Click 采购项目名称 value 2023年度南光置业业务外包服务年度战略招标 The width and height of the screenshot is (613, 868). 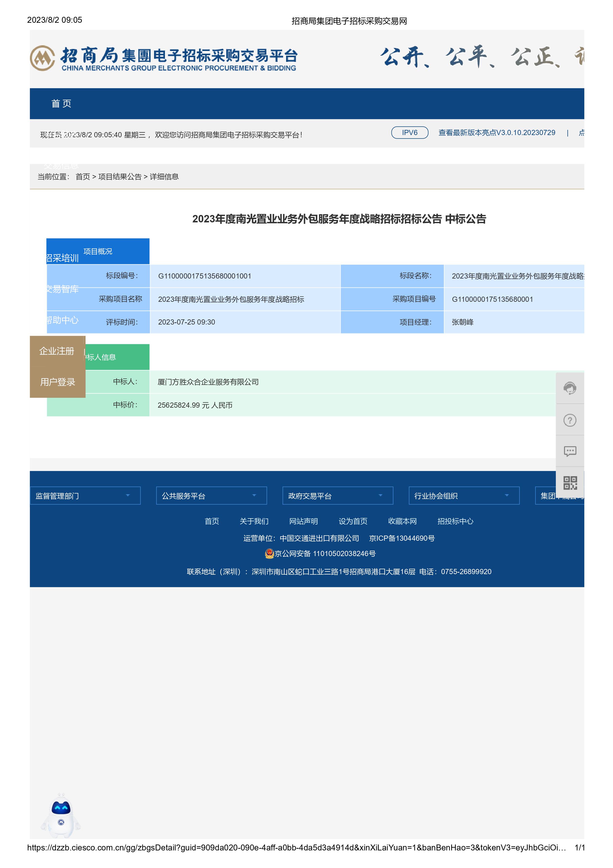point(231,299)
